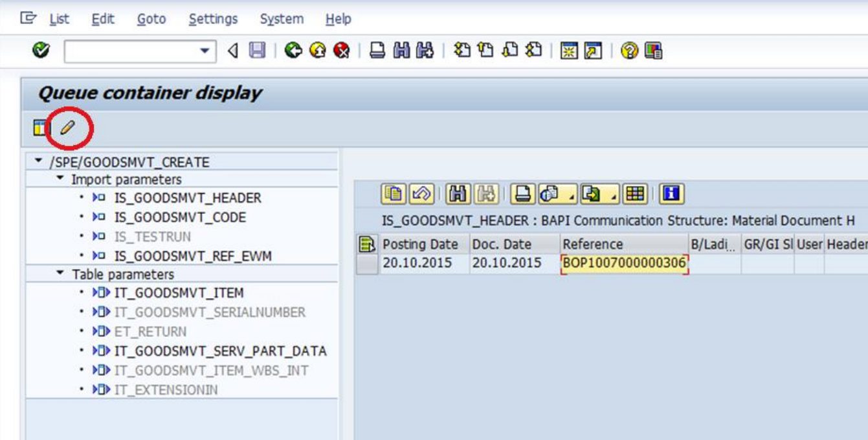The width and height of the screenshot is (868, 440).
Task: Collapse the Import parameters tree node
Action: [x=60, y=179]
